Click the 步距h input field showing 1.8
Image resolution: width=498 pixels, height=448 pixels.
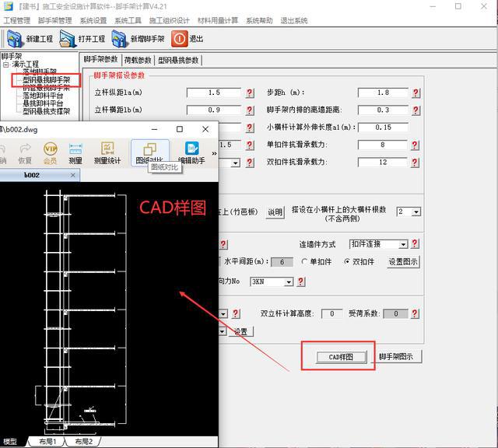click(383, 93)
